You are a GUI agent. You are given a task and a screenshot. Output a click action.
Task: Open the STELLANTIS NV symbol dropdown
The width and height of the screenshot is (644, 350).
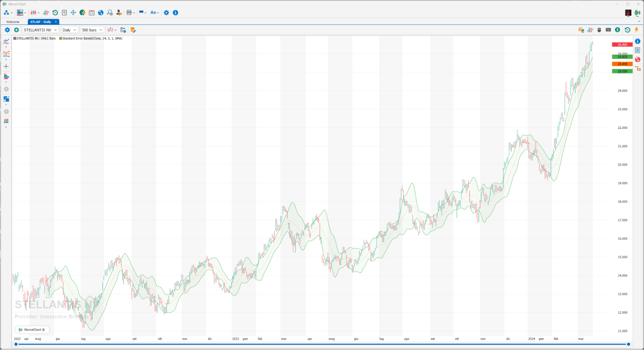(40, 30)
